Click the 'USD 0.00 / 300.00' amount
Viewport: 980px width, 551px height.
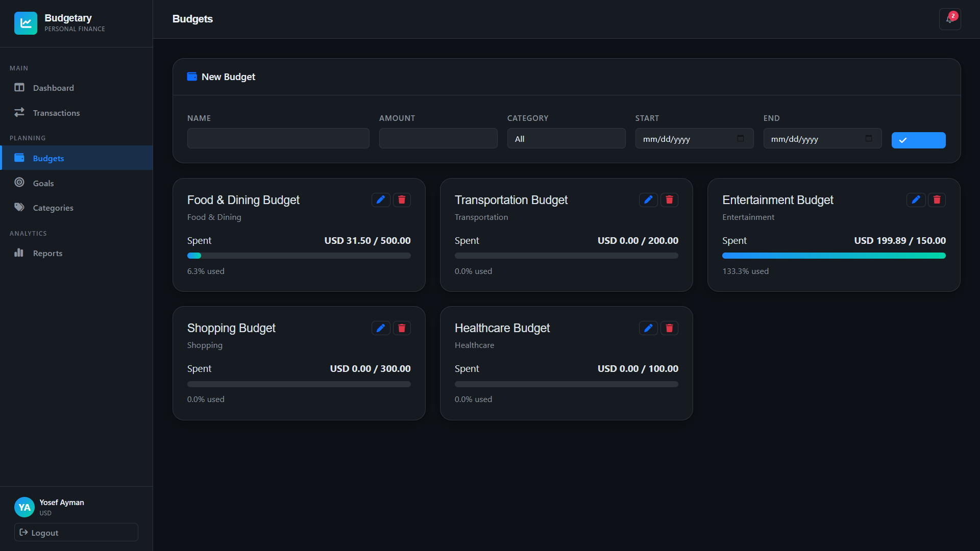point(370,368)
